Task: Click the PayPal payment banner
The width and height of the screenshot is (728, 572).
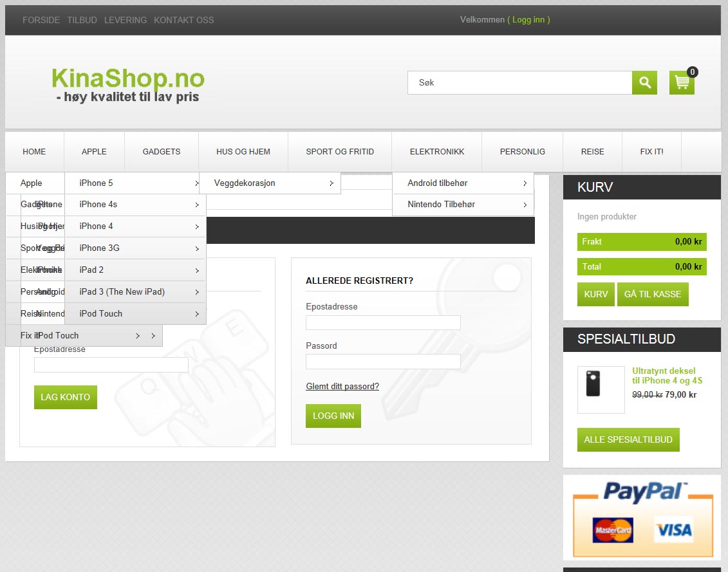Action: pos(642,518)
